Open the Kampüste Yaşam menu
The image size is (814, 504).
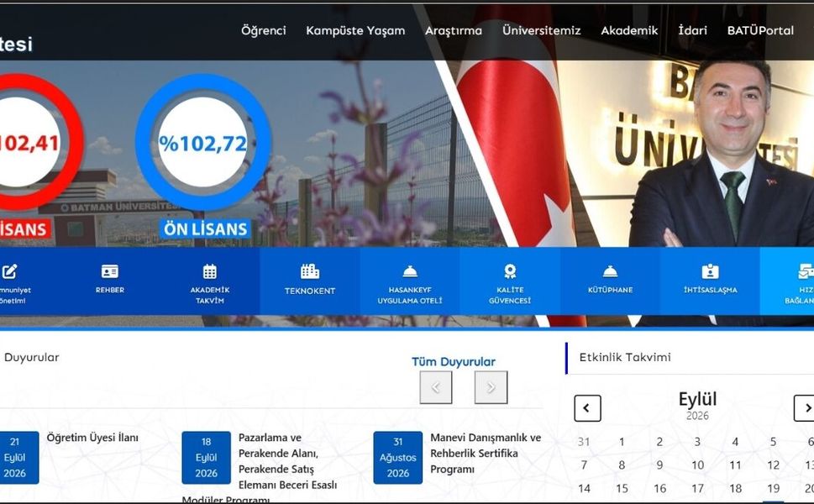355,30
